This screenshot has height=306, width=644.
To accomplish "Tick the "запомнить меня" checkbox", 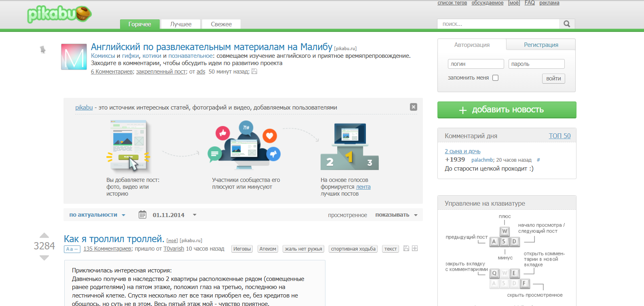I will (495, 78).
